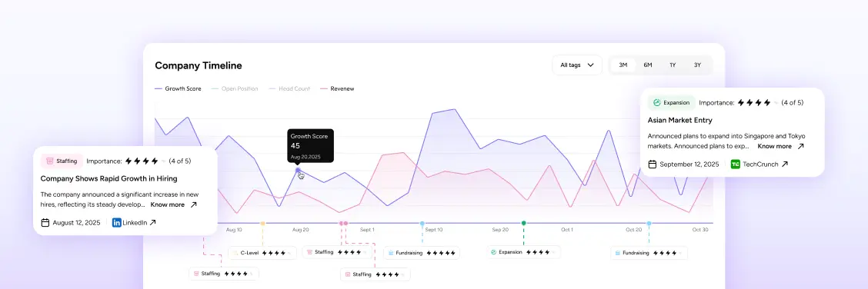Toggle the Open Position legend series
The width and height of the screenshot is (868, 289).
coord(235,88)
